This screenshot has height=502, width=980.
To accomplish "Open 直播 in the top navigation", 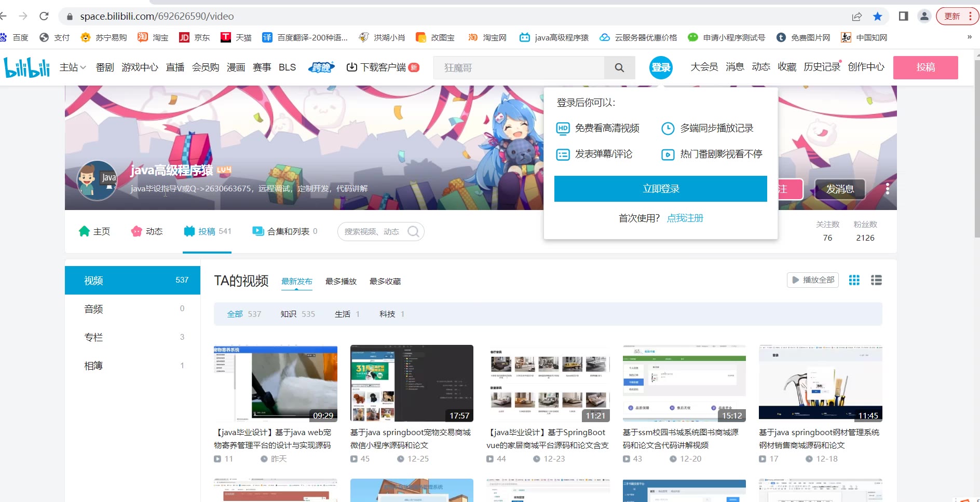I will pyautogui.click(x=175, y=67).
